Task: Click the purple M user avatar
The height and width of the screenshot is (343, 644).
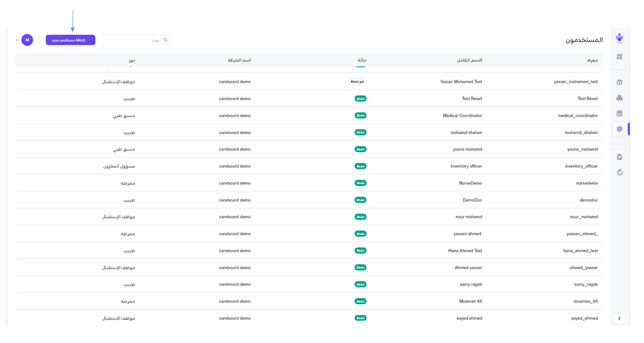Action: [x=27, y=40]
